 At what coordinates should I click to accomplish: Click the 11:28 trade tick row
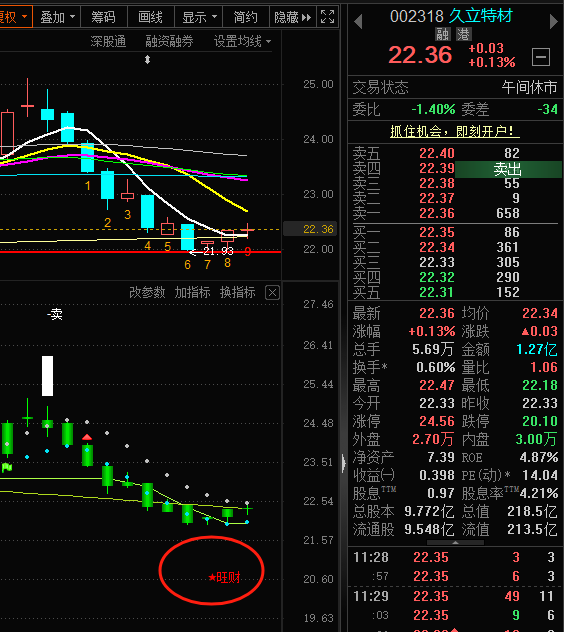(x=455, y=557)
